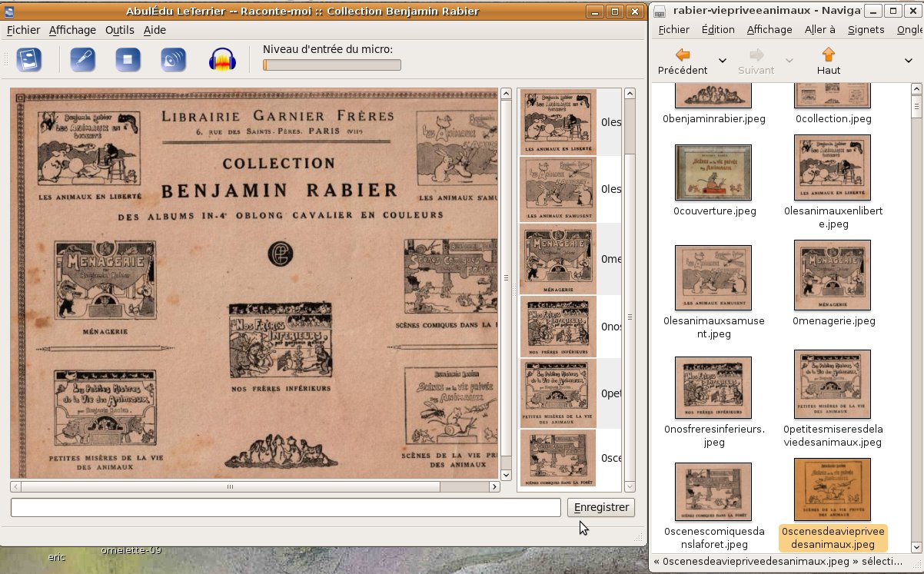Select 0menagerie.jpeg file icon

point(833,275)
